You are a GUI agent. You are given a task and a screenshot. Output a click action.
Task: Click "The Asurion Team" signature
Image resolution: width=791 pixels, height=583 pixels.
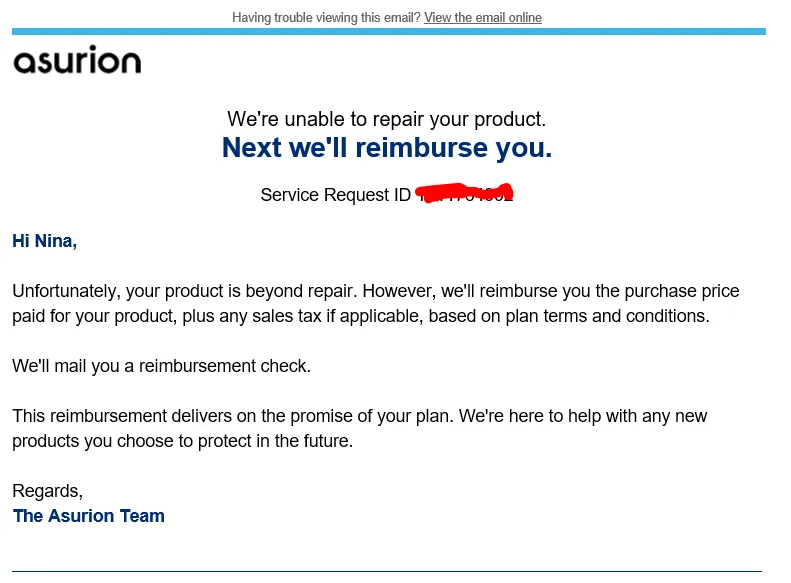click(x=88, y=516)
